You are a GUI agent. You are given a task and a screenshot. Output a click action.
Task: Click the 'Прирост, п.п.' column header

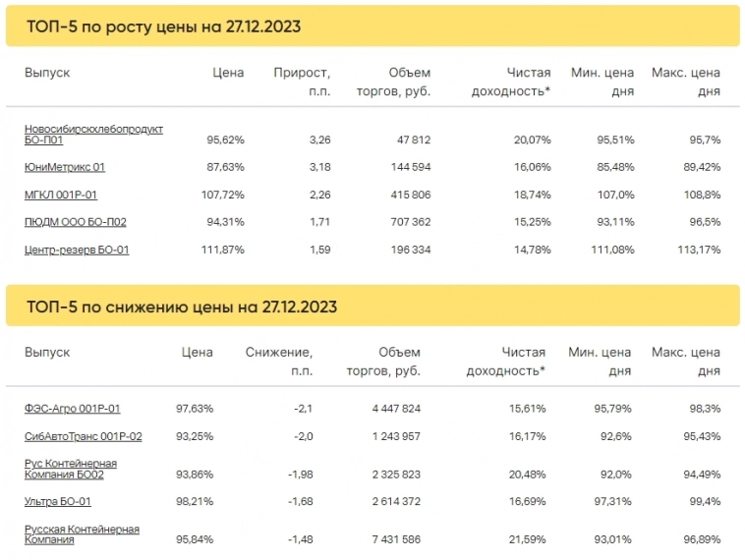coord(302,82)
